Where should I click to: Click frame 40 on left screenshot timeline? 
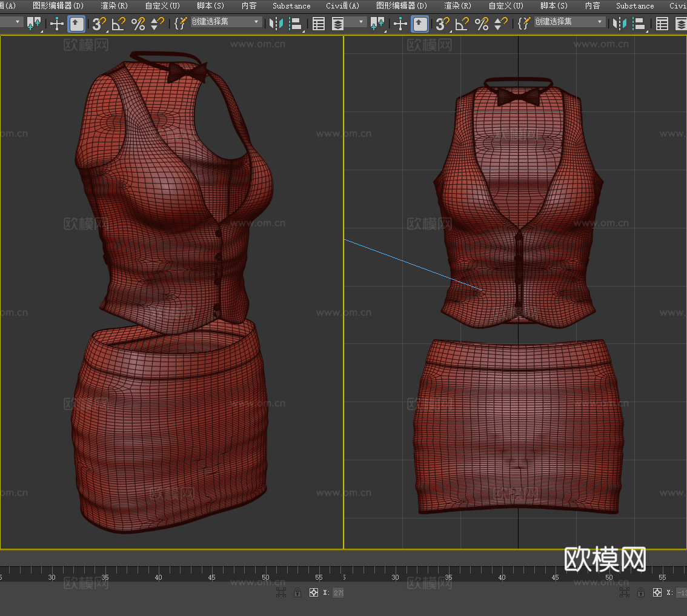click(158, 577)
